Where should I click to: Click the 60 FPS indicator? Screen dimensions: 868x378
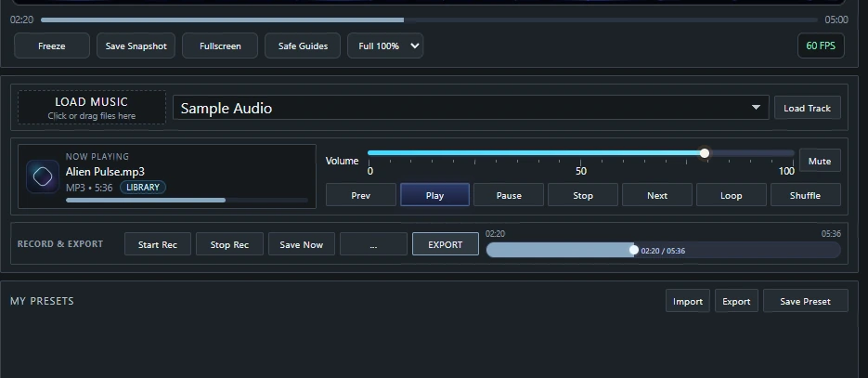pyautogui.click(x=821, y=46)
